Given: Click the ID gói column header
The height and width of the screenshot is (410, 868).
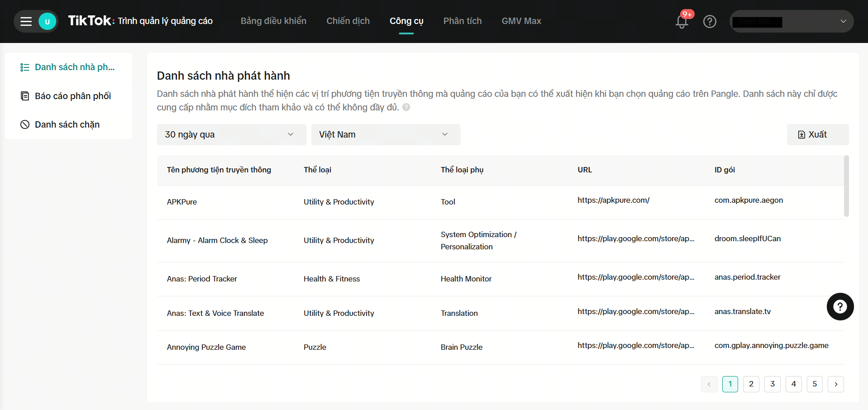Looking at the screenshot, I should point(725,170).
